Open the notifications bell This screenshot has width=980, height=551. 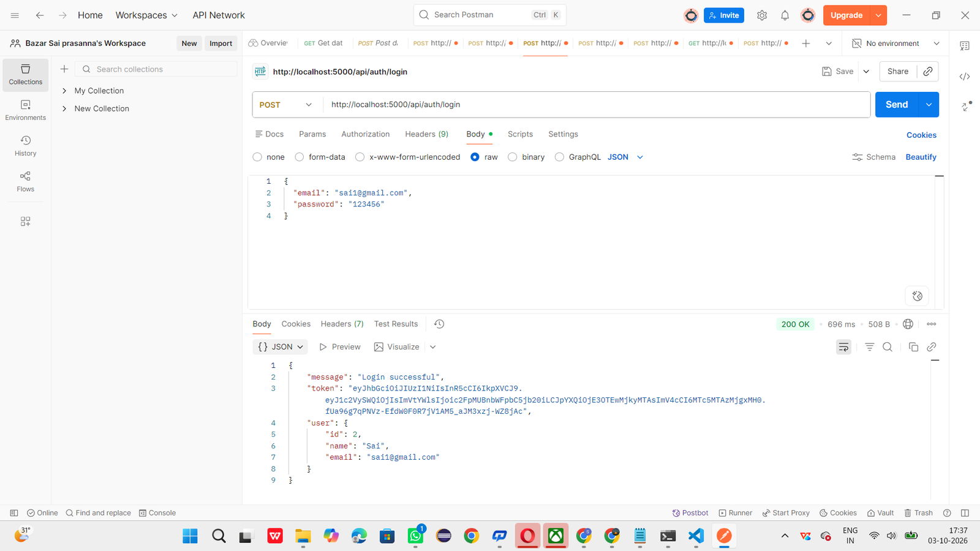[785, 15]
